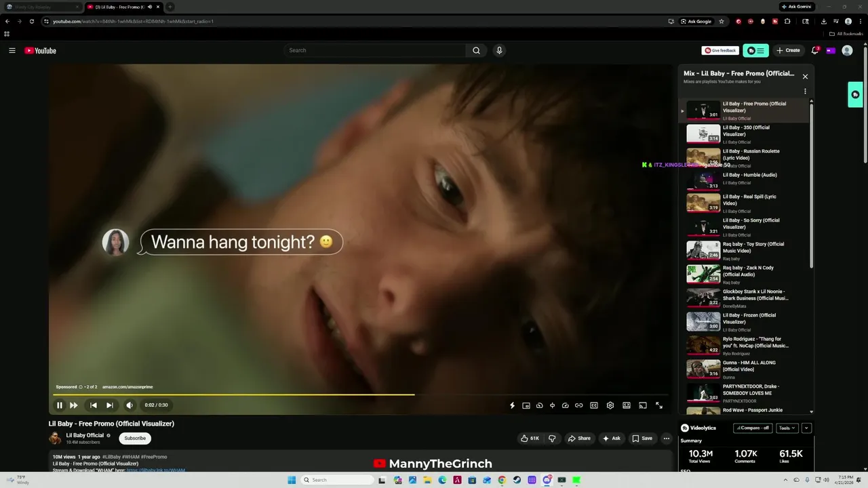The height and width of the screenshot is (488, 868).
Task: Open the Create menu
Action: (789, 50)
